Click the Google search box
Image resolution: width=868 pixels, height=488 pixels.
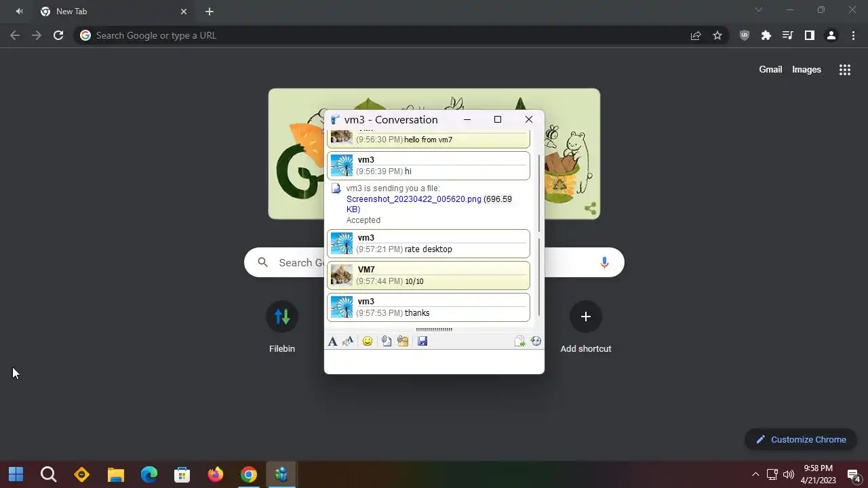[434, 262]
